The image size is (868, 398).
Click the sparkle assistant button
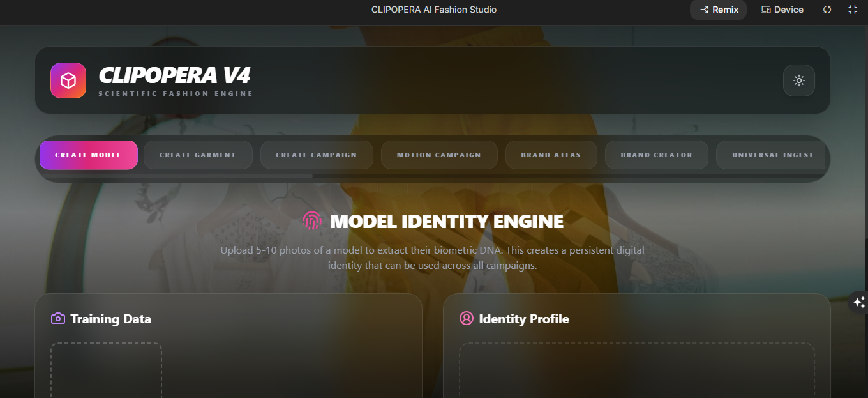[x=858, y=303]
